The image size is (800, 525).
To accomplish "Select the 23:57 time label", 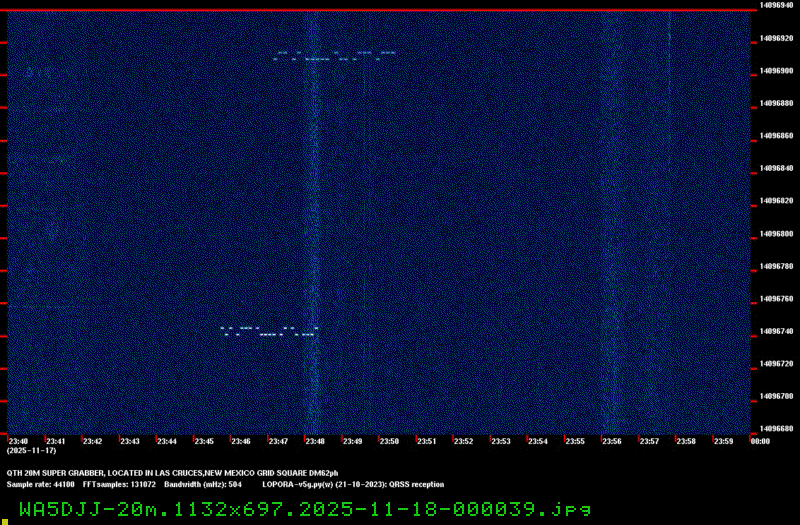I will 649,441.
